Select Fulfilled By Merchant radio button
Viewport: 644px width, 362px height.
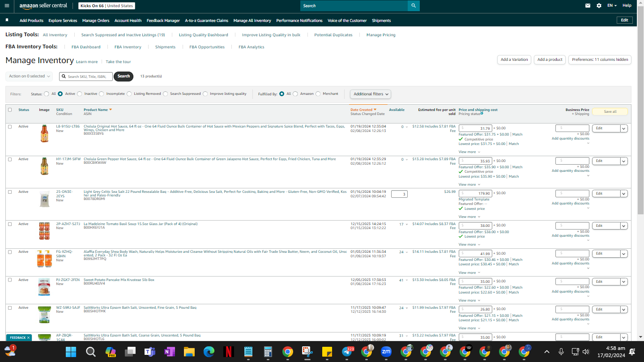318,94
